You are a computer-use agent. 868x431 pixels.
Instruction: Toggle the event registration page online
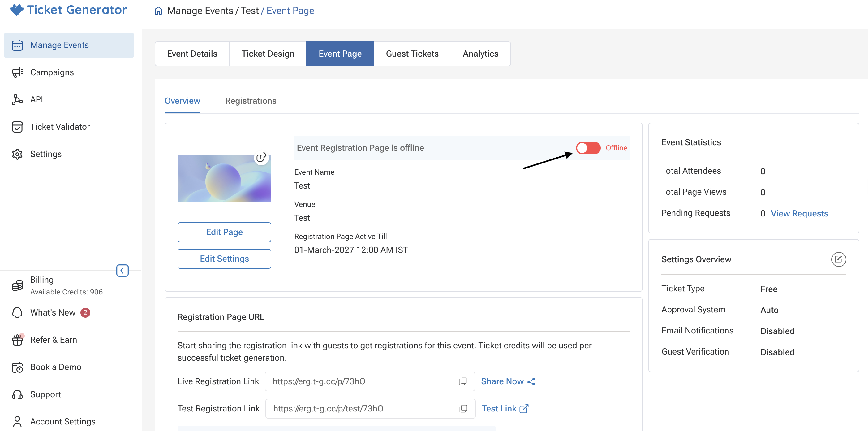(588, 148)
